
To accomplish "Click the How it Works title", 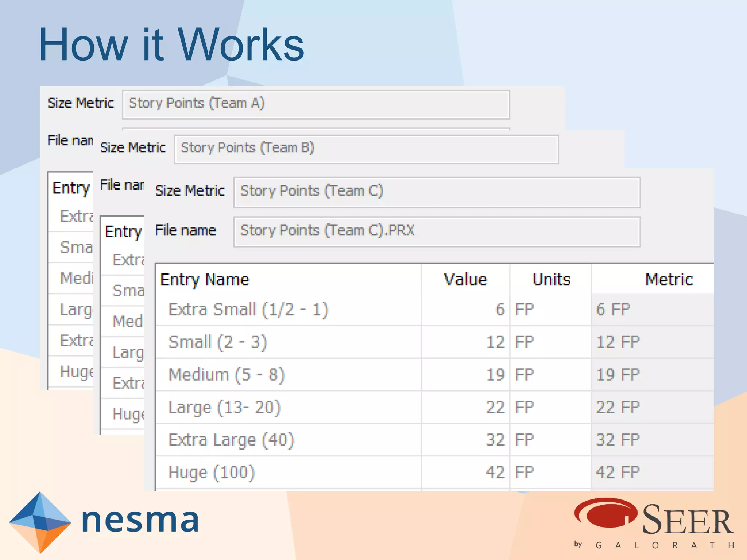I will 171,45.
